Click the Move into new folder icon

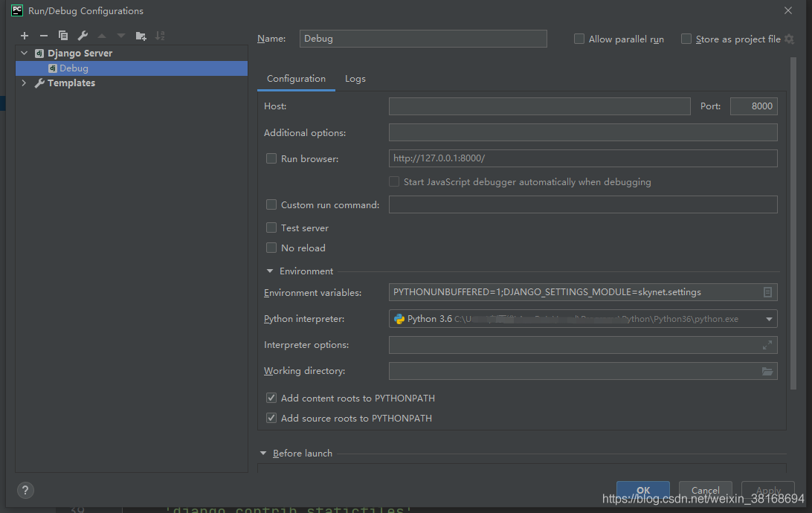point(141,36)
